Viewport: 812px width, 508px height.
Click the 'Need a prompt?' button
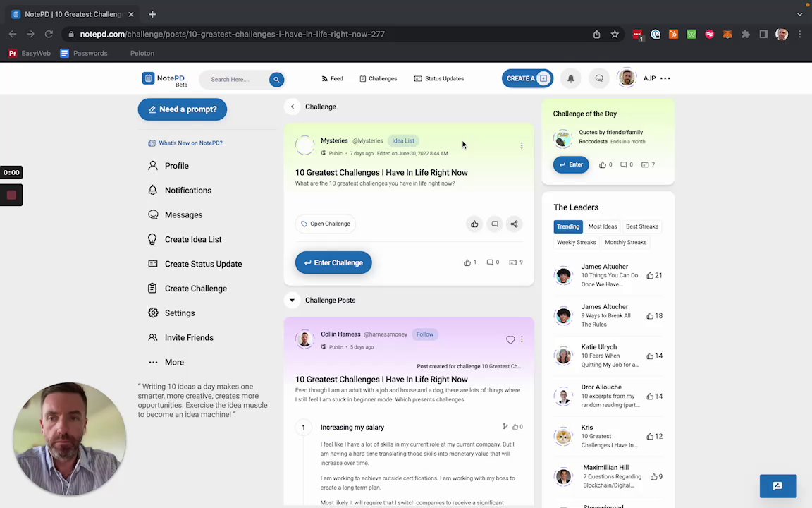(x=183, y=109)
